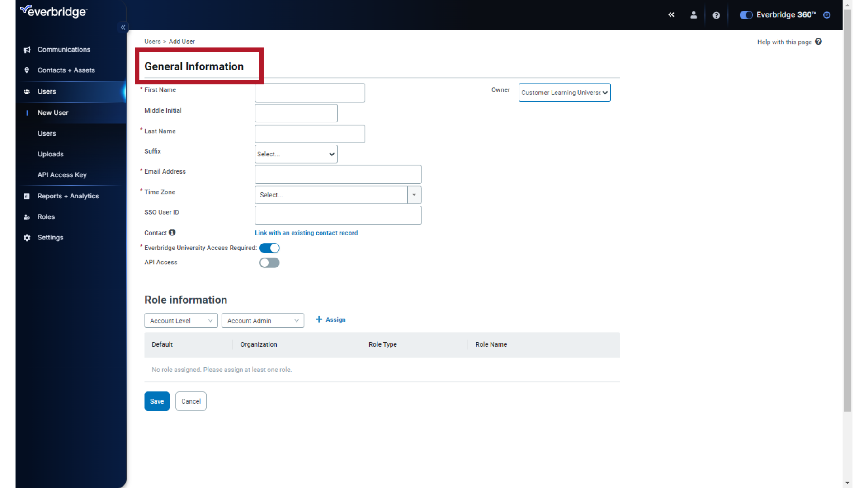This screenshot has height=488, width=868.
Task: Navigate to Users list menu item
Action: 47,133
